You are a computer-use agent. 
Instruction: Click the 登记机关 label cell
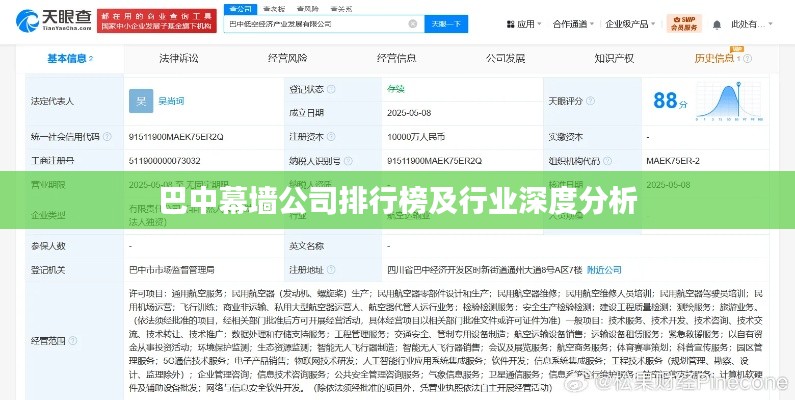point(75,270)
